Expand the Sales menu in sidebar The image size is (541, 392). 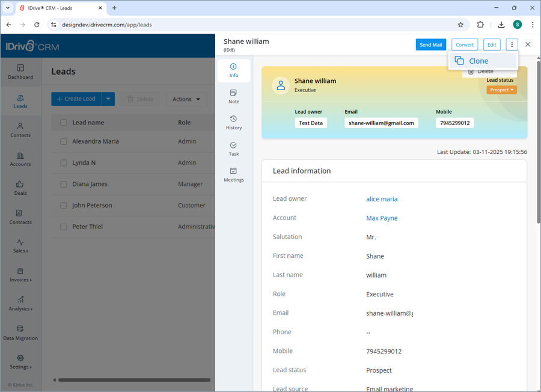(x=20, y=246)
